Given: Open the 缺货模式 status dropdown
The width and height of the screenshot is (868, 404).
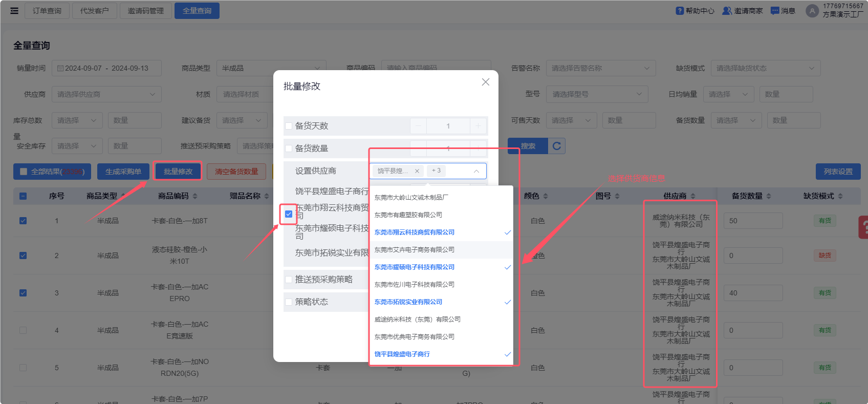Looking at the screenshot, I should click(766, 68).
